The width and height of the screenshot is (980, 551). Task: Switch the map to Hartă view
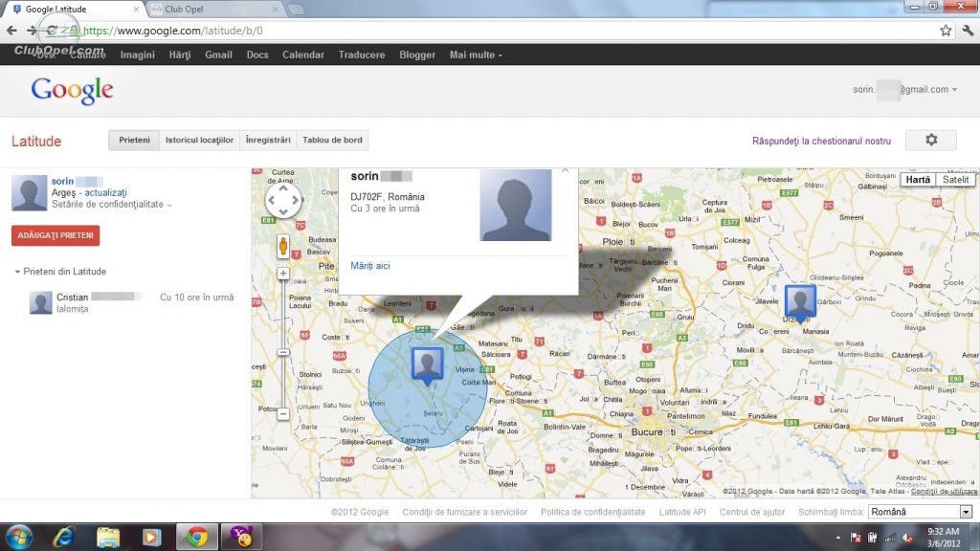(x=918, y=179)
